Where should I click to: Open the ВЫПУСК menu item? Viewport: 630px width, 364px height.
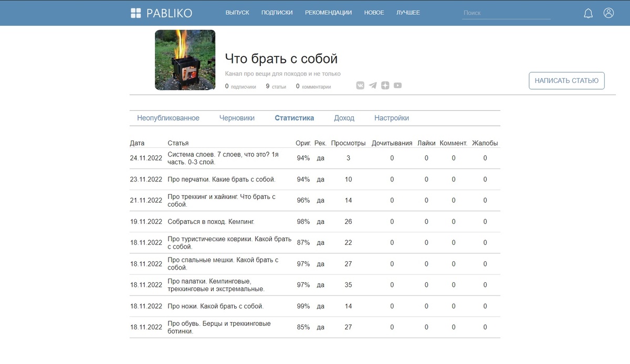[x=237, y=13]
